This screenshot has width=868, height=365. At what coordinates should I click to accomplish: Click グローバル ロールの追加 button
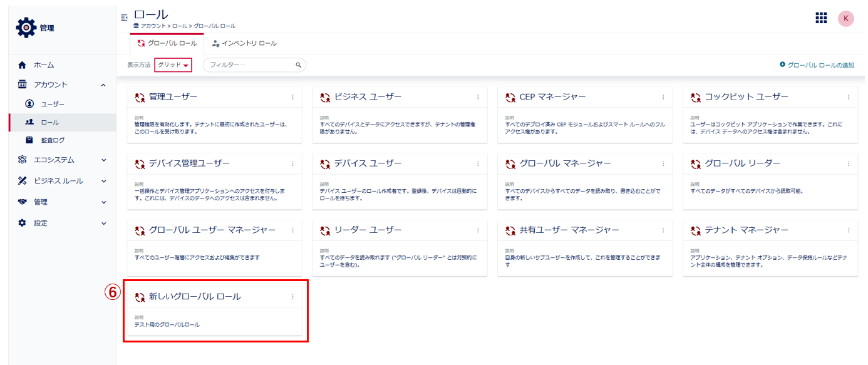coord(817,65)
